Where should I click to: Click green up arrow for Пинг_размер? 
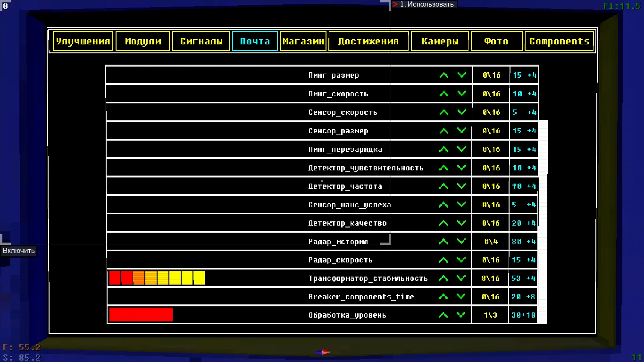443,76
